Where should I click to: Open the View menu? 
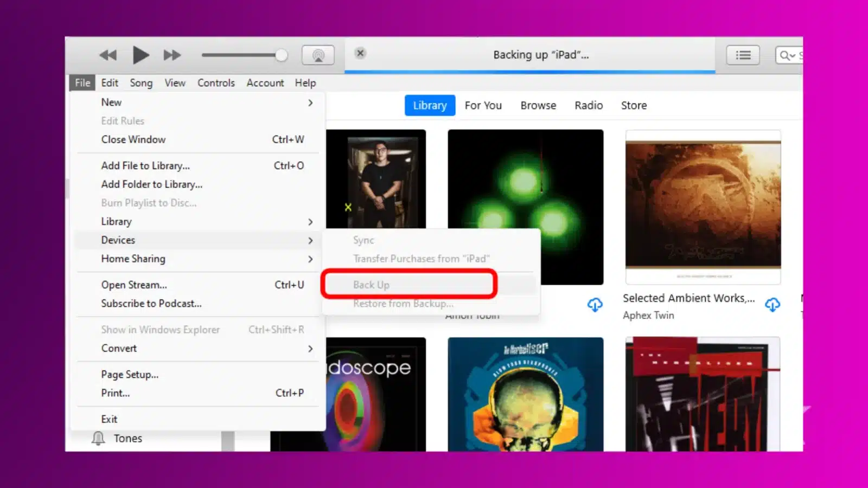[175, 83]
